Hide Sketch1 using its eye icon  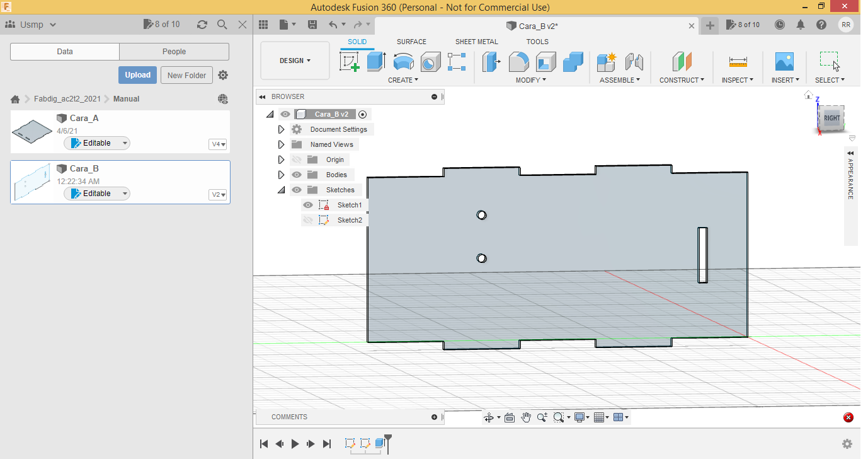click(308, 205)
